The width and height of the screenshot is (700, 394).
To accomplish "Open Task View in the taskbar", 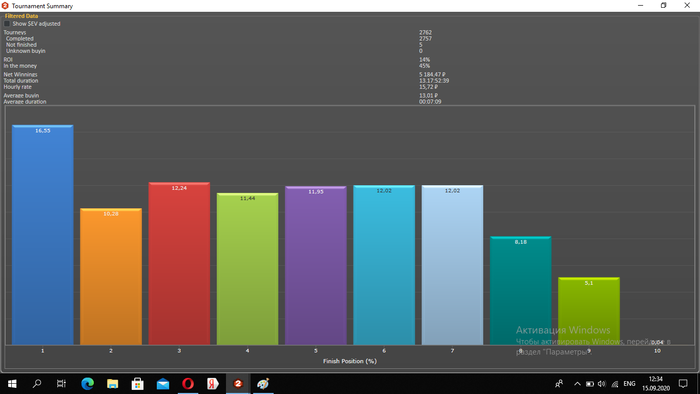I will pyautogui.click(x=61, y=384).
